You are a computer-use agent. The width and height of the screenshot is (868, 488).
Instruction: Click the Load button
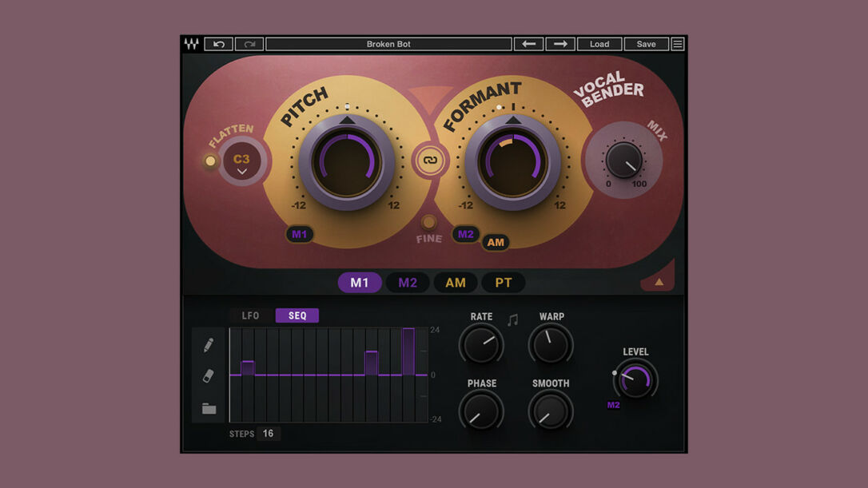(600, 44)
